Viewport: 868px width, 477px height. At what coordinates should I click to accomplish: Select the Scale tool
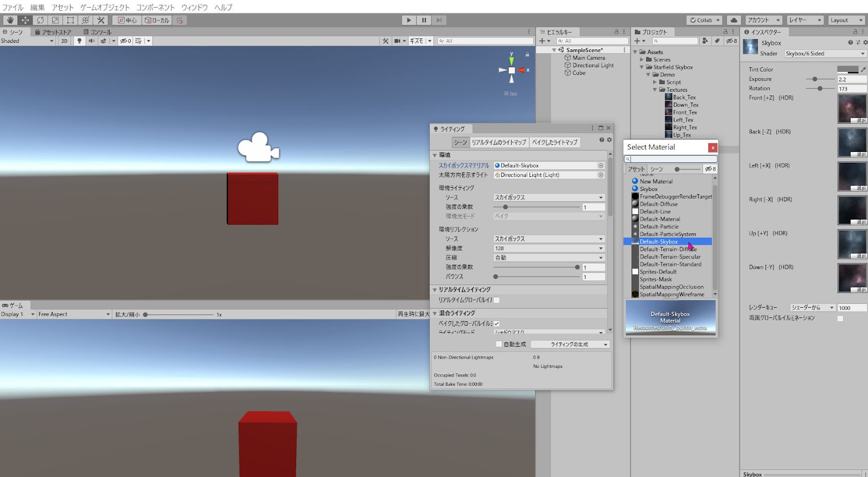[x=55, y=20]
